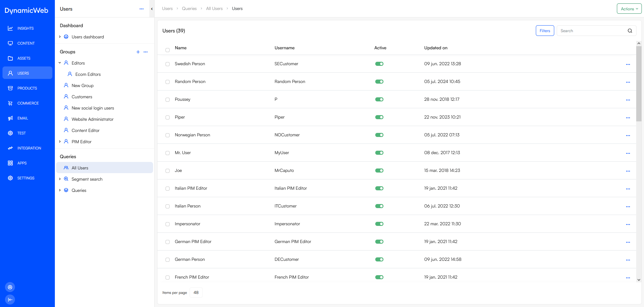This screenshot has height=307, width=644.
Task: Click the user list vertical scrollbar
Action: point(639,84)
